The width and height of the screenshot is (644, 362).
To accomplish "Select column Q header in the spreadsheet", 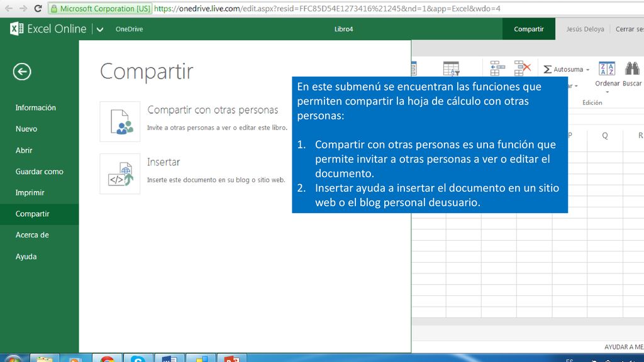I will coord(605,136).
